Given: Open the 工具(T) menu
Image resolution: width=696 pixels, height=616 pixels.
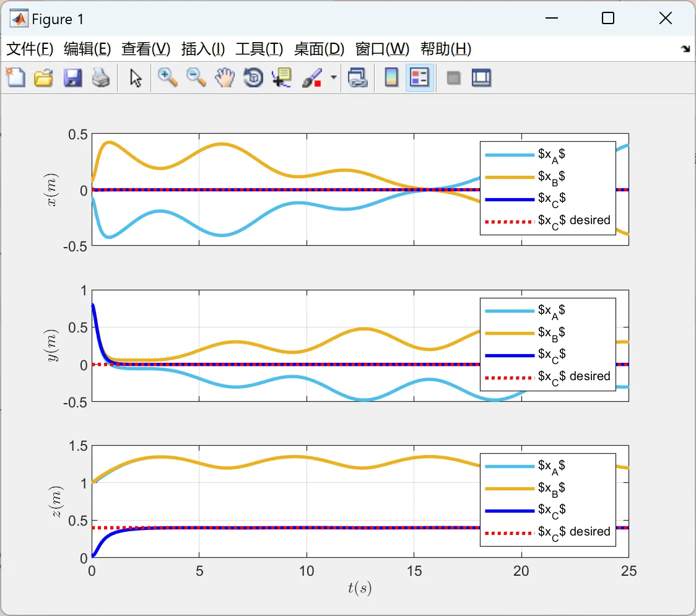Looking at the screenshot, I should [259, 49].
